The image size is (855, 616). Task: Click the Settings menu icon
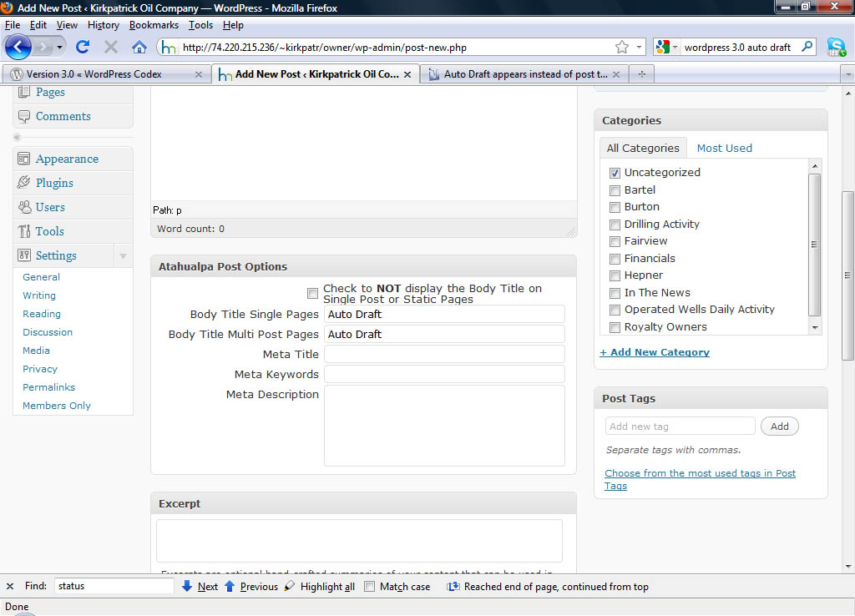(x=24, y=255)
